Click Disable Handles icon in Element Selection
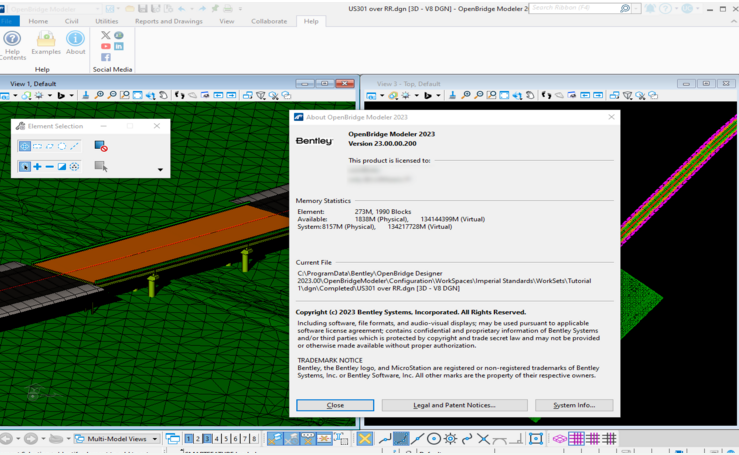 101,146
